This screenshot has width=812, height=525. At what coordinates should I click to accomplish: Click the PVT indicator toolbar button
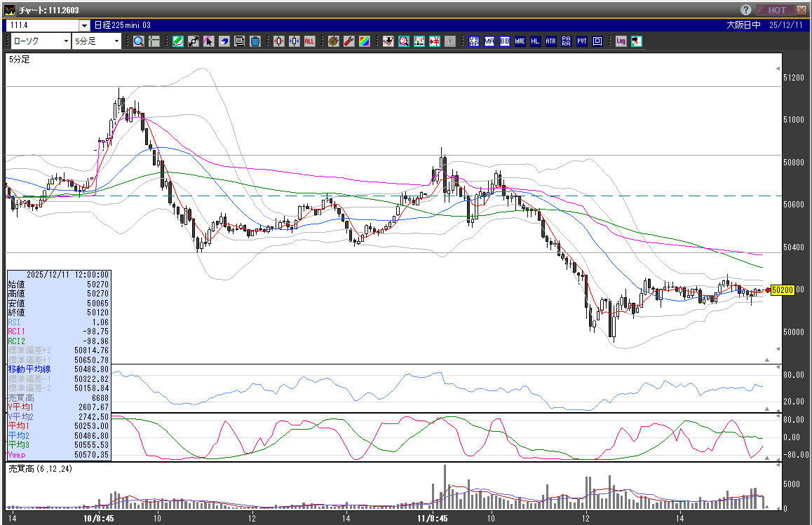point(581,41)
